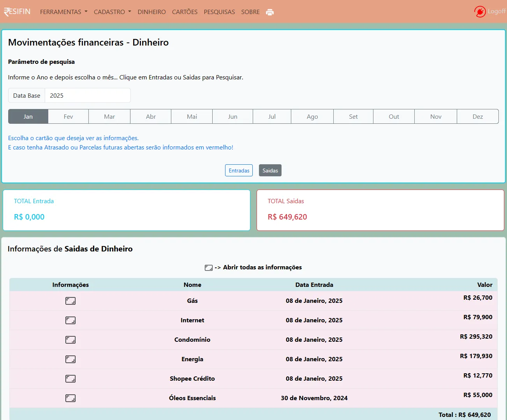507x420 pixels.
Task: Switch month to Dez
Action: coord(477,116)
